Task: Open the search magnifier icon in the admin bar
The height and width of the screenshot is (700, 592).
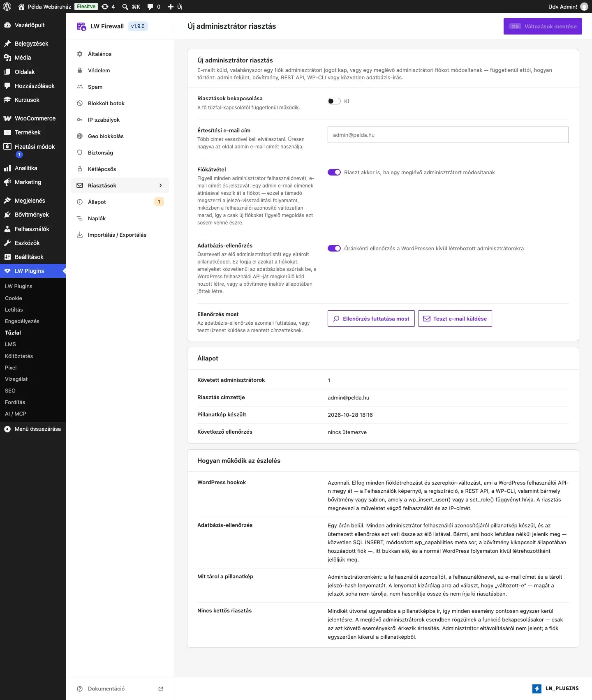Action: point(125,7)
